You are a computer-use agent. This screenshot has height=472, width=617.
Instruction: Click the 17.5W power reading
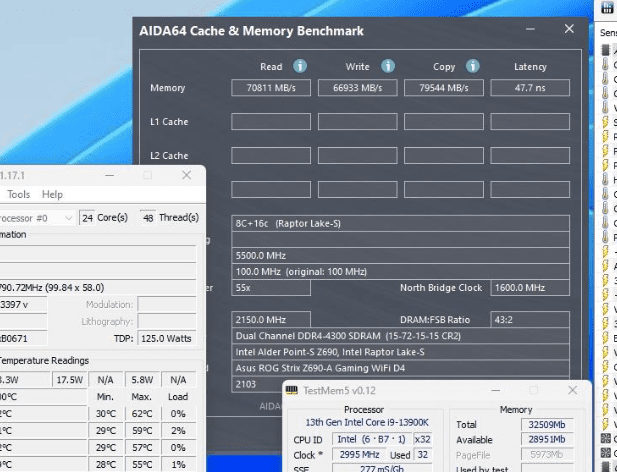coord(69,380)
